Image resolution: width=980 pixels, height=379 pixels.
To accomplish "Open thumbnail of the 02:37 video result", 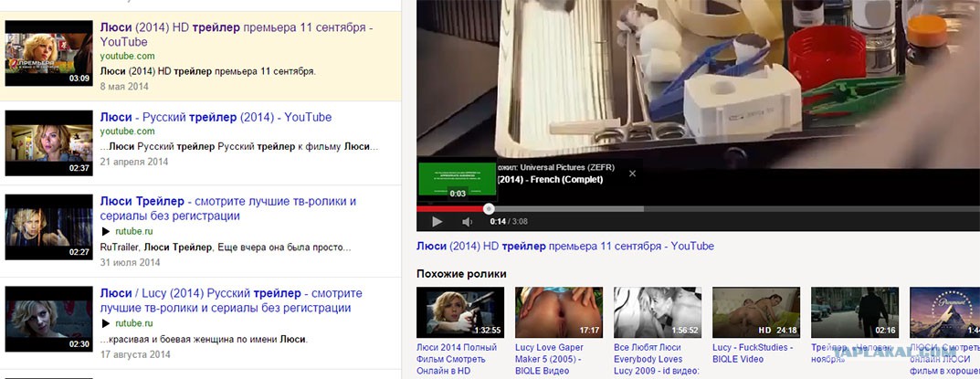I will pyautogui.click(x=48, y=143).
